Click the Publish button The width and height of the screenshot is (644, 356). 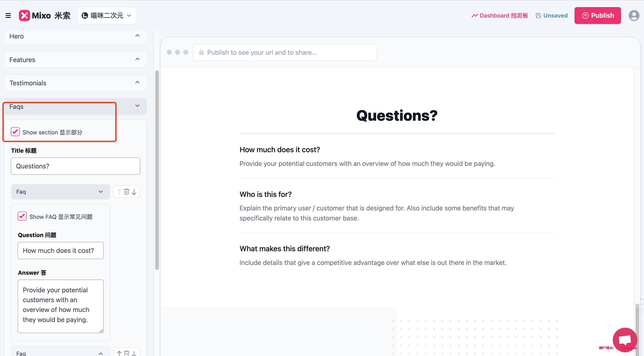click(x=598, y=15)
